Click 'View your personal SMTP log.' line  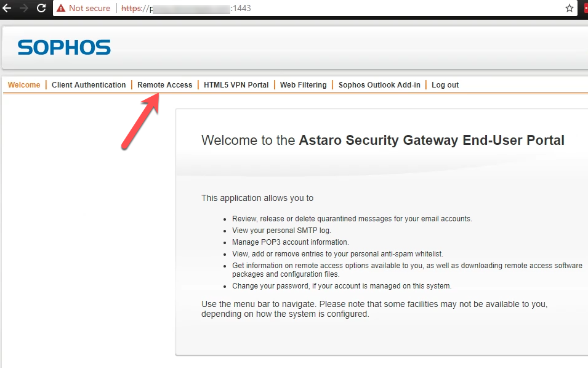coord(281,230)
